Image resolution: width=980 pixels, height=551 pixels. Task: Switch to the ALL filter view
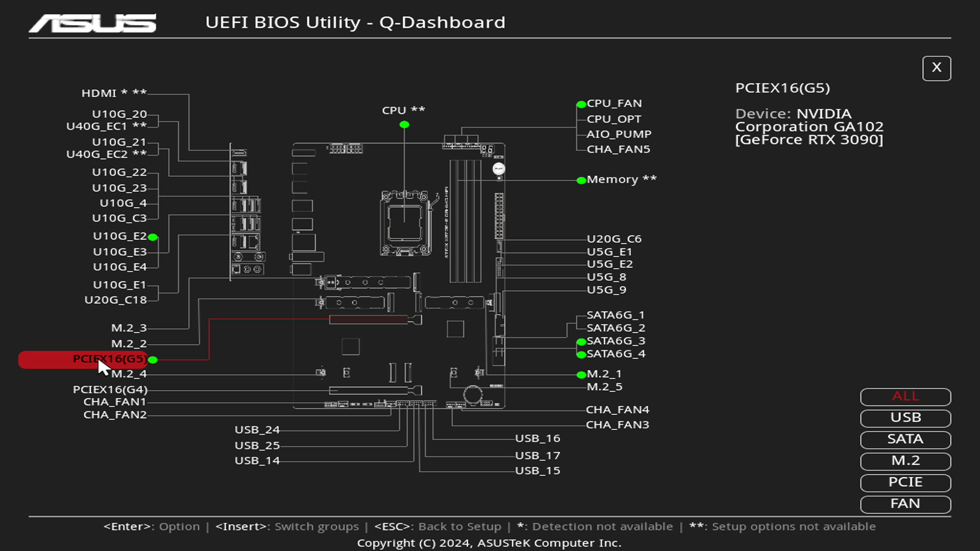click(905, 396)
